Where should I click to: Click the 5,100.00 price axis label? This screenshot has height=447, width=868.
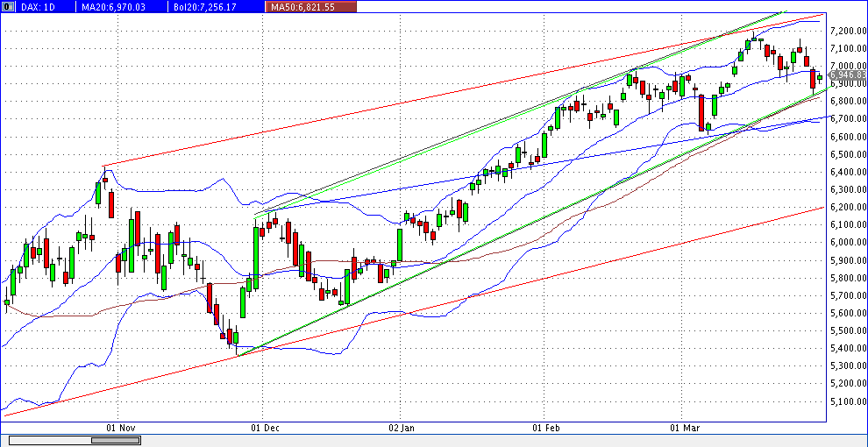click(848, 401)
